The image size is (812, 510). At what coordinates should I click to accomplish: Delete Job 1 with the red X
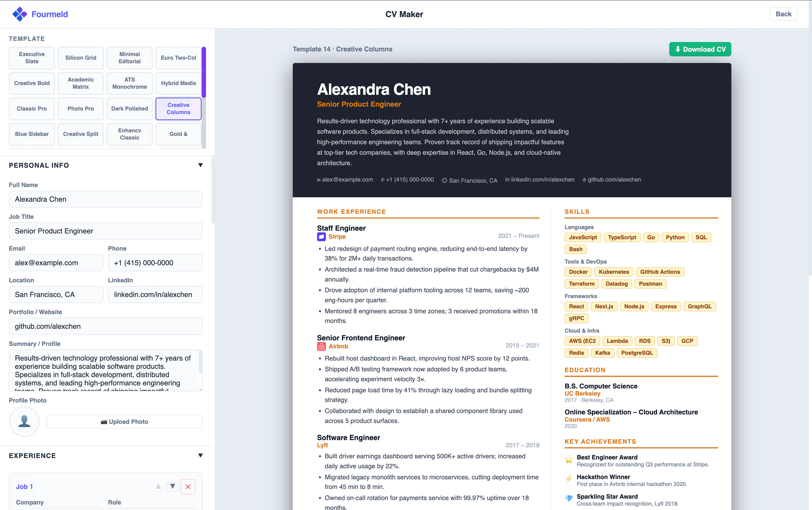tap(188, 487)
